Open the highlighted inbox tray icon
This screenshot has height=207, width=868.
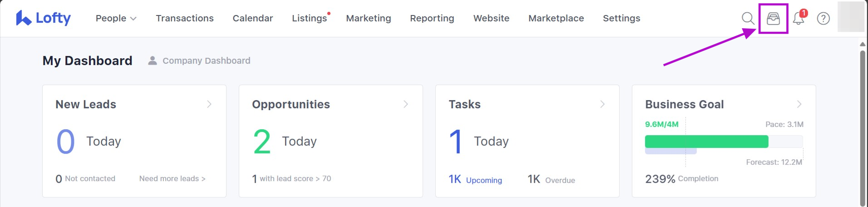click(x=773, y=18)
